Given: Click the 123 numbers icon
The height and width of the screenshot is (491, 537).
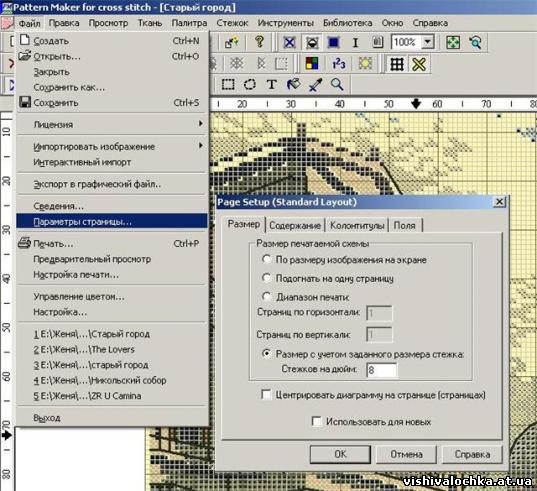Looking at the screenshot, I should click(x=339, y=64).
